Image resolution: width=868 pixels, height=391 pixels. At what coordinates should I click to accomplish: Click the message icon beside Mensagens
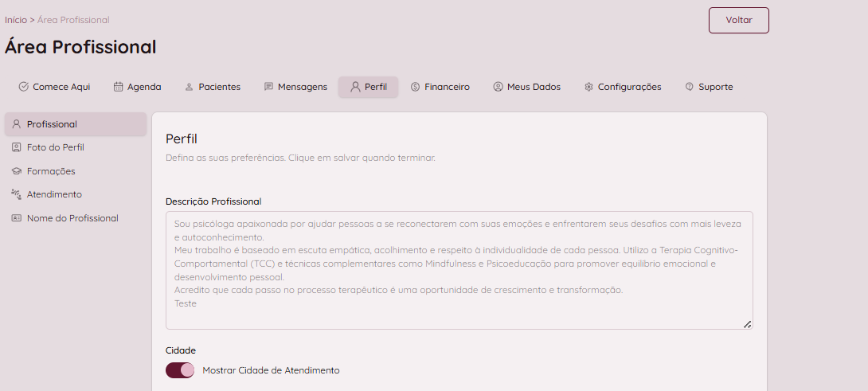click(268, 87)
